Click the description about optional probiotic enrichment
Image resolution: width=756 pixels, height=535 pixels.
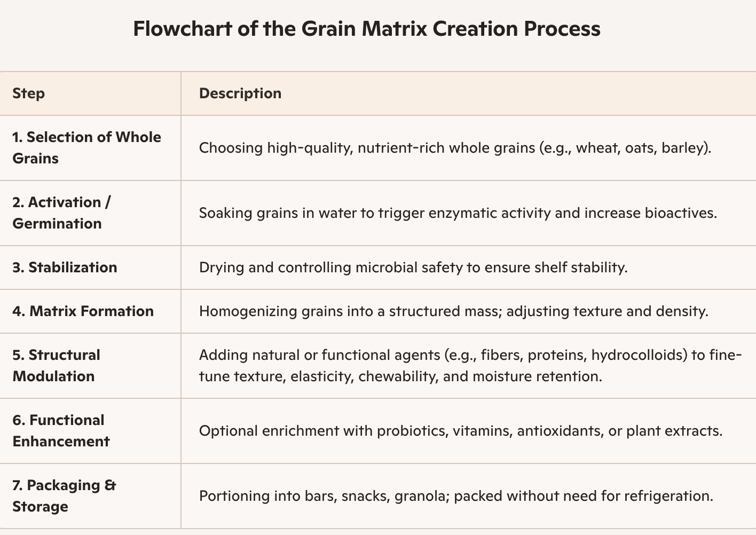pyautogui.click(x=460, y=430)
